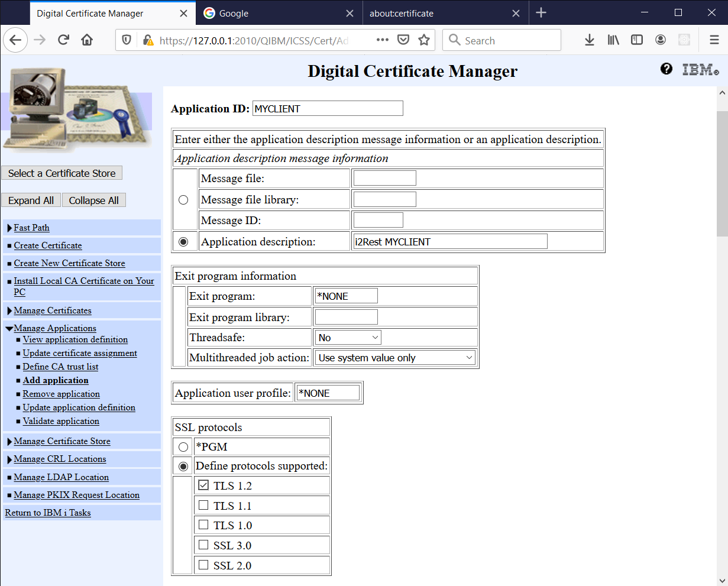Toggle the browser sidebar view

click(637, 40)
